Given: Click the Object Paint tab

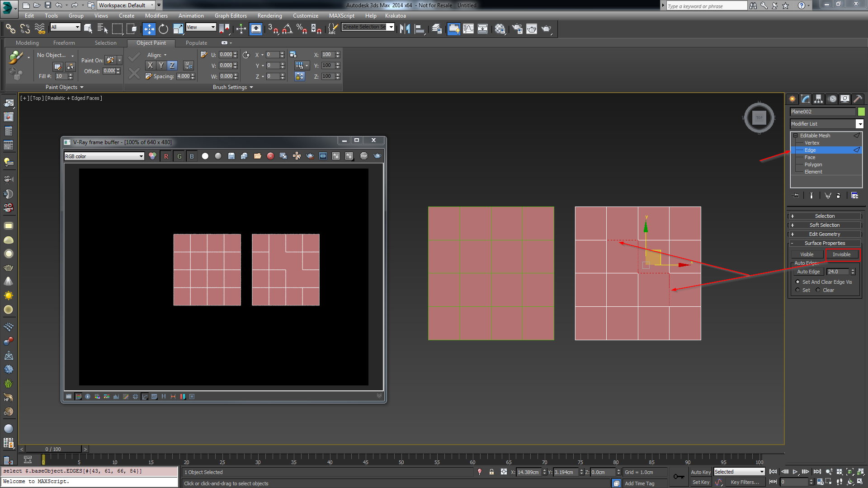Looking at the screenshot, I should pyautogui.click(x=151, y=42).
